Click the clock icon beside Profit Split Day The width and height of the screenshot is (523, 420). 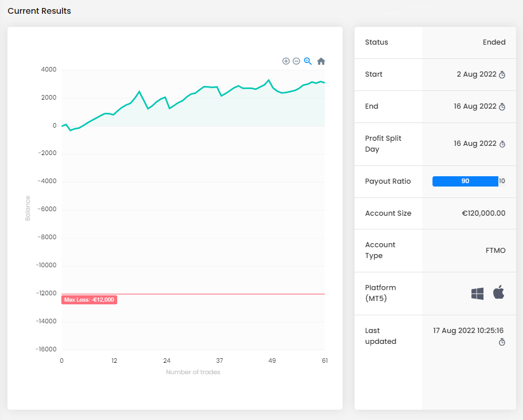click(x=502, y=144)
